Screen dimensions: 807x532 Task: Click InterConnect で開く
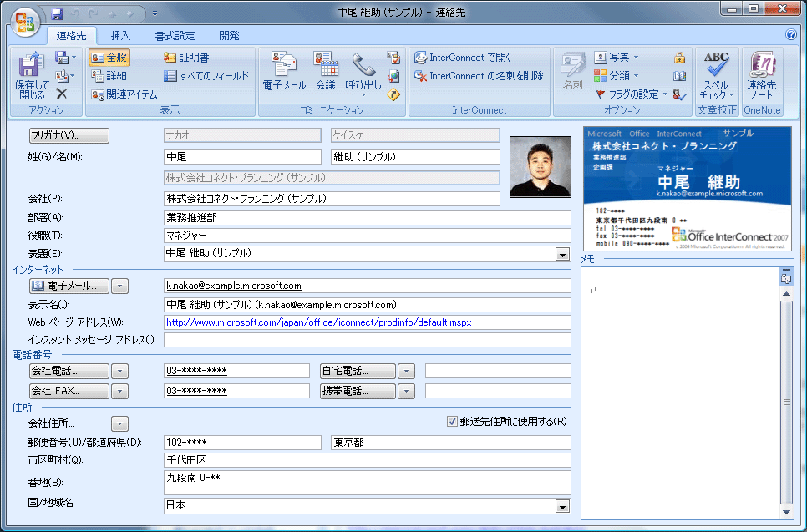[462, 58]
